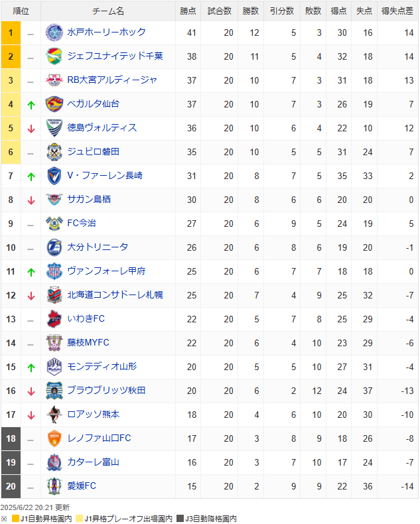Screen dimensions: 420x524
Task: Open the サガン鳥栖 team link
Action: point(89,200)
